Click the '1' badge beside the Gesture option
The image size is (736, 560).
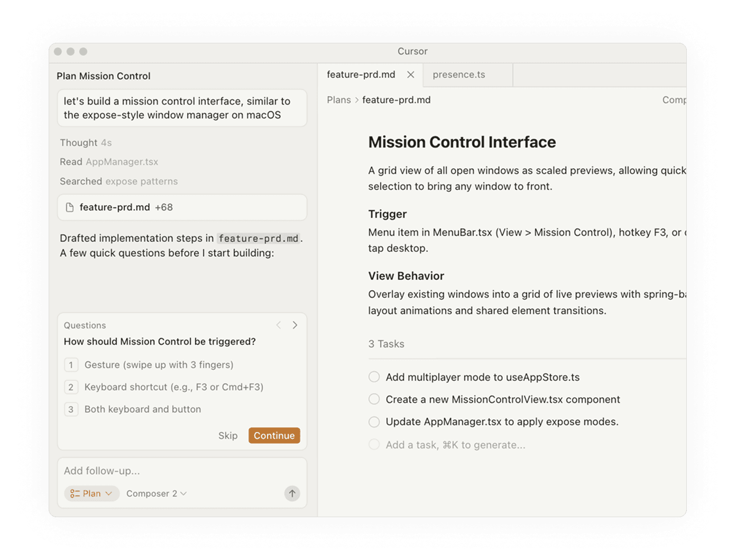tap(71, 365)
